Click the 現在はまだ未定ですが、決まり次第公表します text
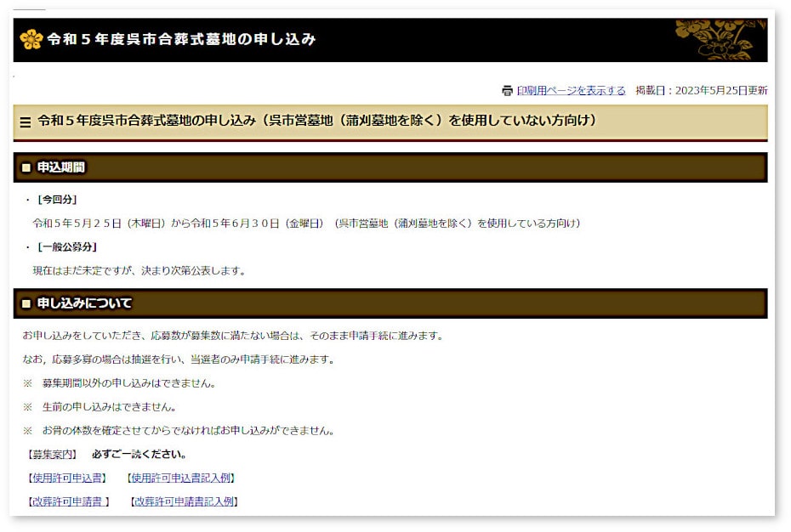The height and width of the screenshot is (532, 791). [x=139, y=271]
